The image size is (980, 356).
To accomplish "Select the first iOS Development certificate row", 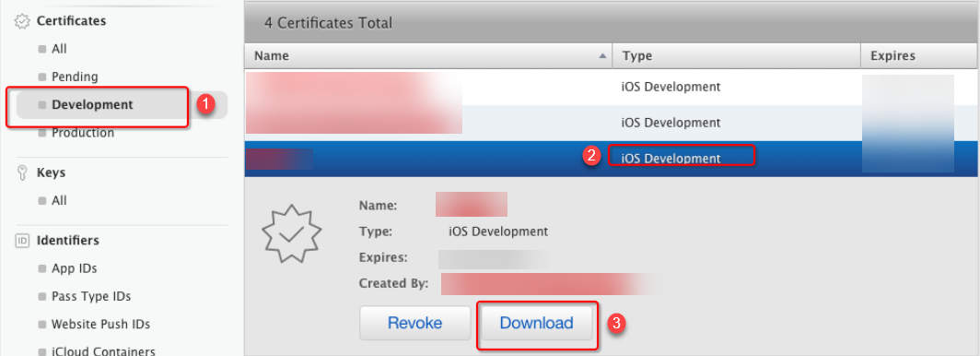I will click(x=611, y=87).
